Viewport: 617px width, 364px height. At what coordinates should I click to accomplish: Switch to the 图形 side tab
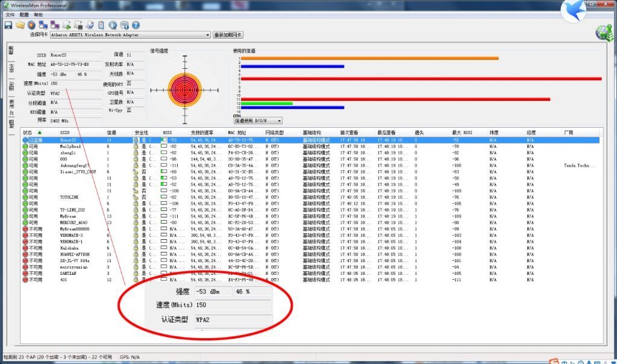point(11,86)
